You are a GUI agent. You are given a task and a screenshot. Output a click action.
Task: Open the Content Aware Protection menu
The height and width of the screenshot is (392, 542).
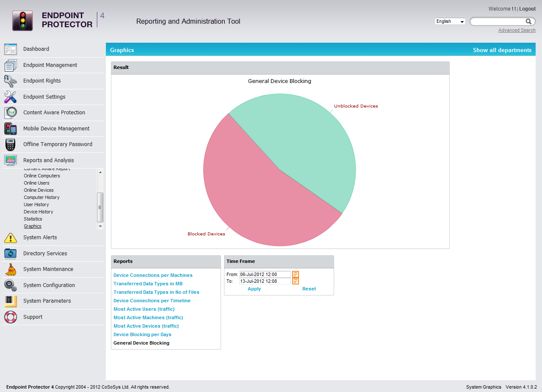coord(54,113)
